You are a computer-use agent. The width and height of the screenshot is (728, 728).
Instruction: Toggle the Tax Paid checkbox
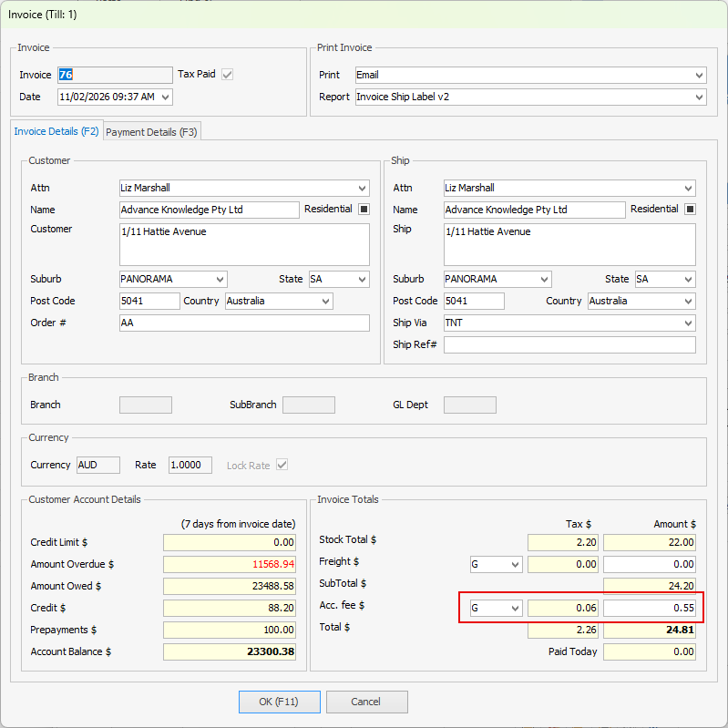tap(227, 75)
